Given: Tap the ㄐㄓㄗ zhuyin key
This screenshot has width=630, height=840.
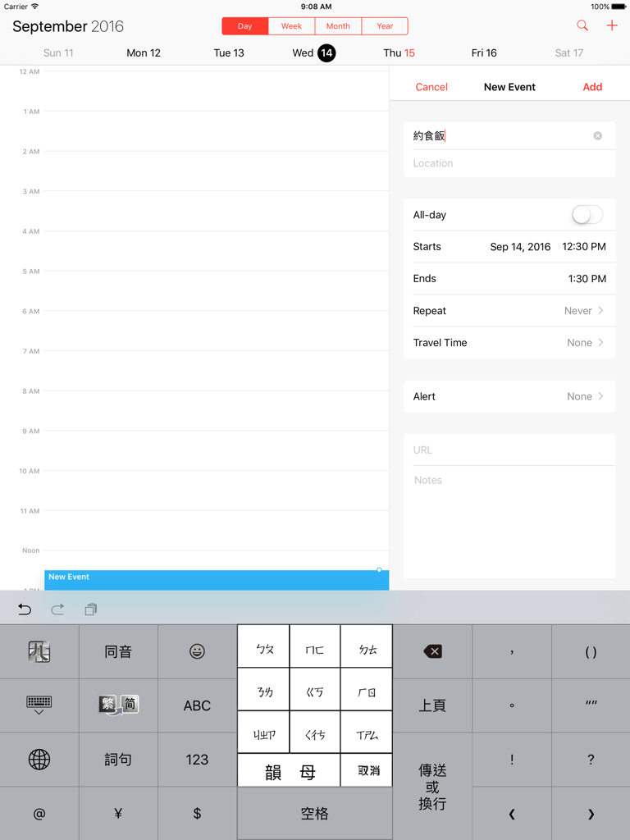Looking at the screenshot, I should [263, 733].
